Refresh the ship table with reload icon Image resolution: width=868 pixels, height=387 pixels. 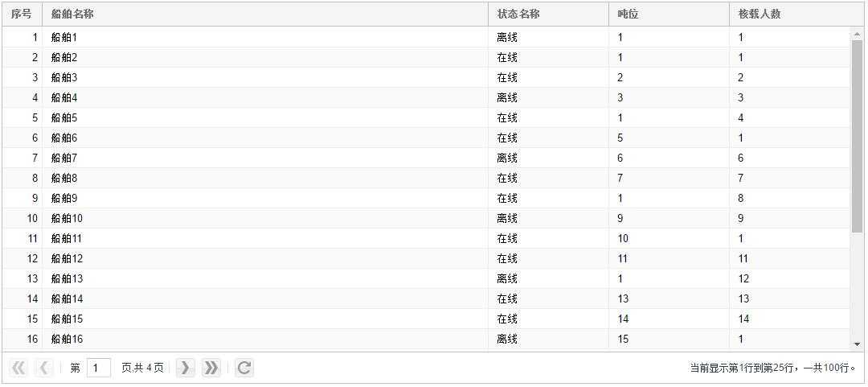244,368
